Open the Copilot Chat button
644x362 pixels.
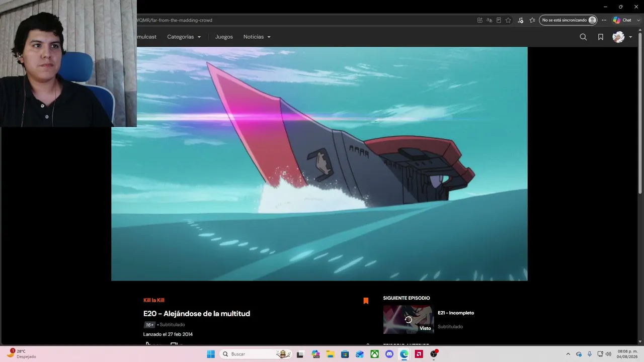coord(622,20)
